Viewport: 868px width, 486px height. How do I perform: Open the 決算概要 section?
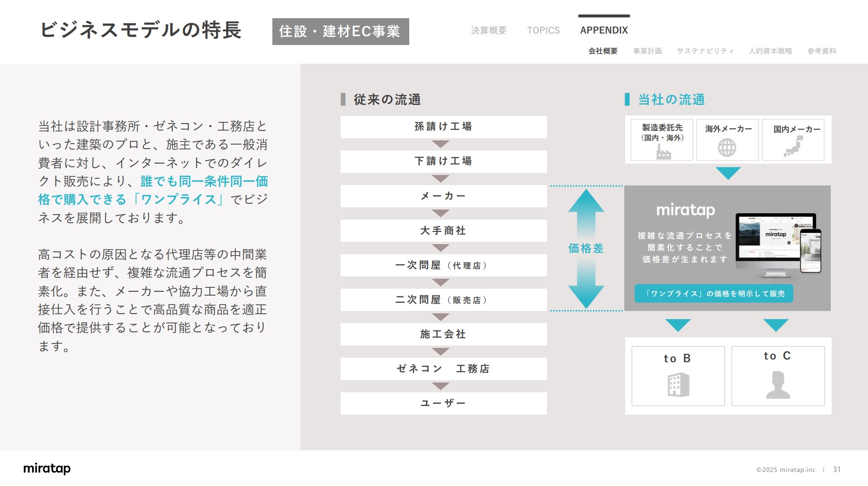[x=489, y=30]
